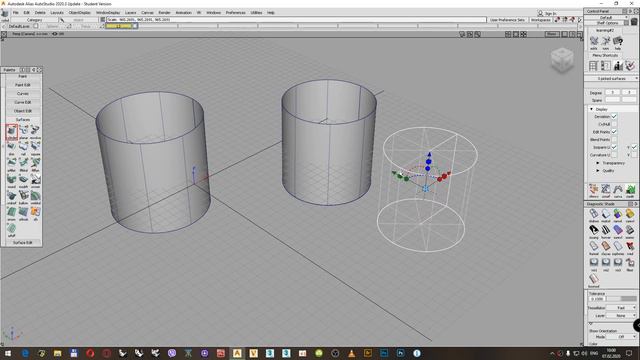
Task: Enable the Curvature V checkbox
Action: click(634, 155)
